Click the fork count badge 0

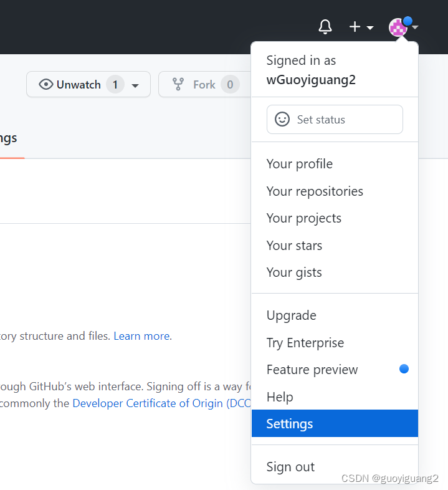pyautogui.click(x=230, y=84)
